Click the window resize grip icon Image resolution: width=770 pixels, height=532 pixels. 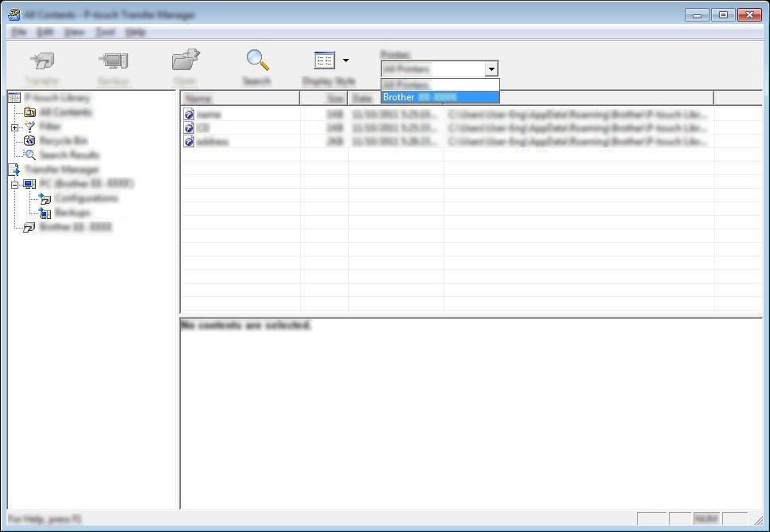click(x=759, y=519)
